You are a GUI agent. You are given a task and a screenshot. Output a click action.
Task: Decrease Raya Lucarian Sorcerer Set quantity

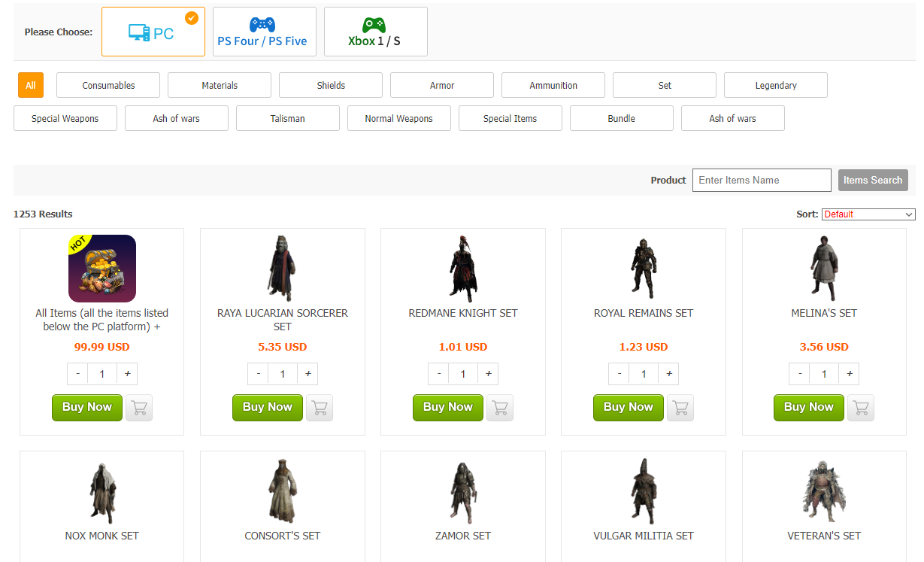coord(258,374)
